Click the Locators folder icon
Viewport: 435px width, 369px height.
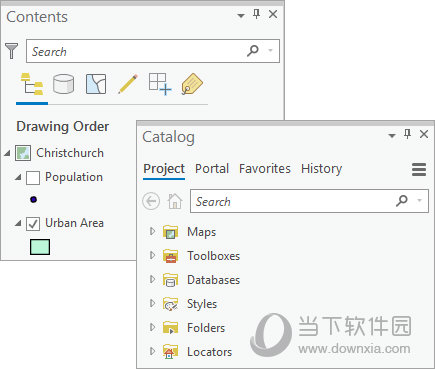(170, 352)
